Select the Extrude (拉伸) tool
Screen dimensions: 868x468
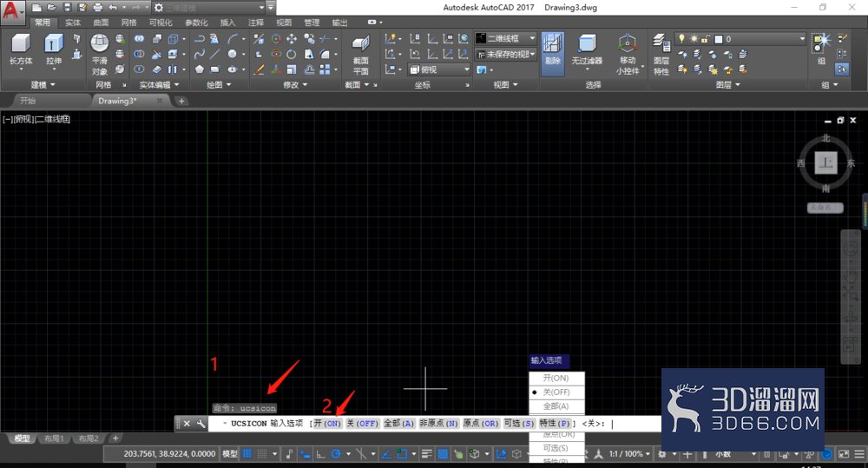[53, 49]
